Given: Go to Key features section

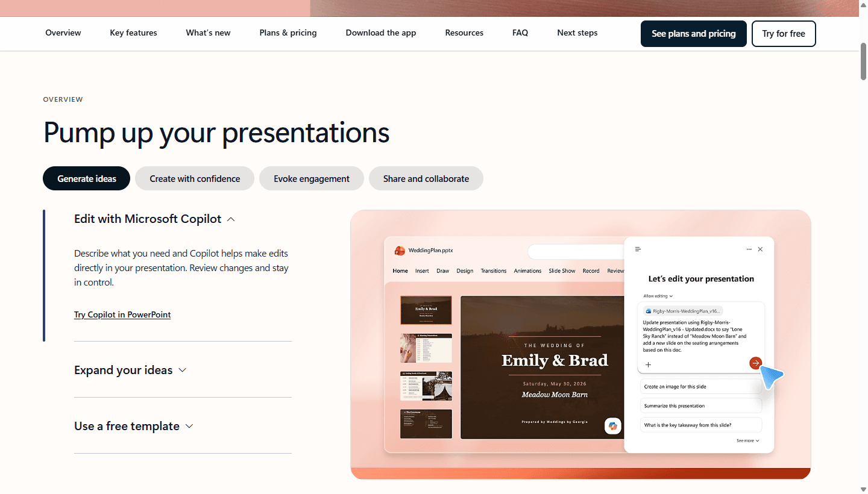Looking at the screenshot, I should [133, 33].
